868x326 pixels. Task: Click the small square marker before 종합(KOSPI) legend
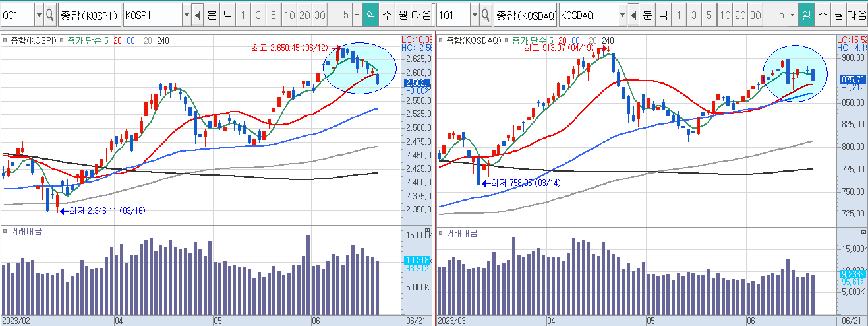6,40
